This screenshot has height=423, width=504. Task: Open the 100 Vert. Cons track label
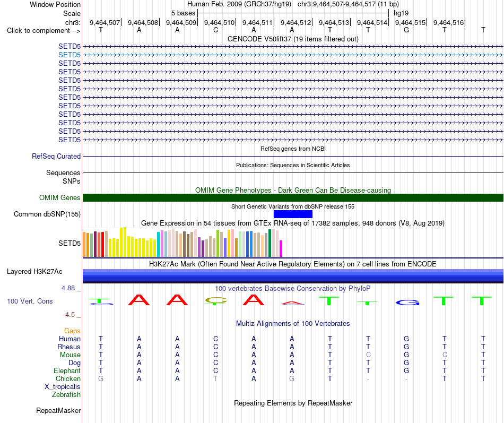click(x=30, y=301)
